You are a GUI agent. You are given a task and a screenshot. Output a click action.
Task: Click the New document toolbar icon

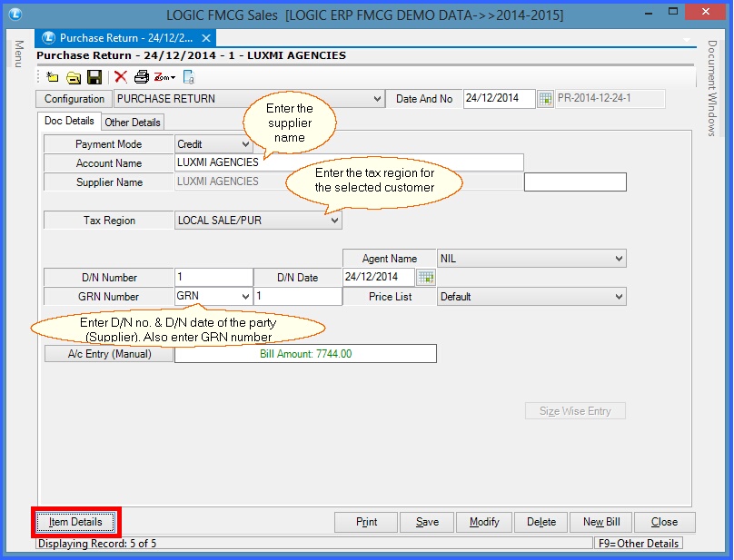[53, 77]
